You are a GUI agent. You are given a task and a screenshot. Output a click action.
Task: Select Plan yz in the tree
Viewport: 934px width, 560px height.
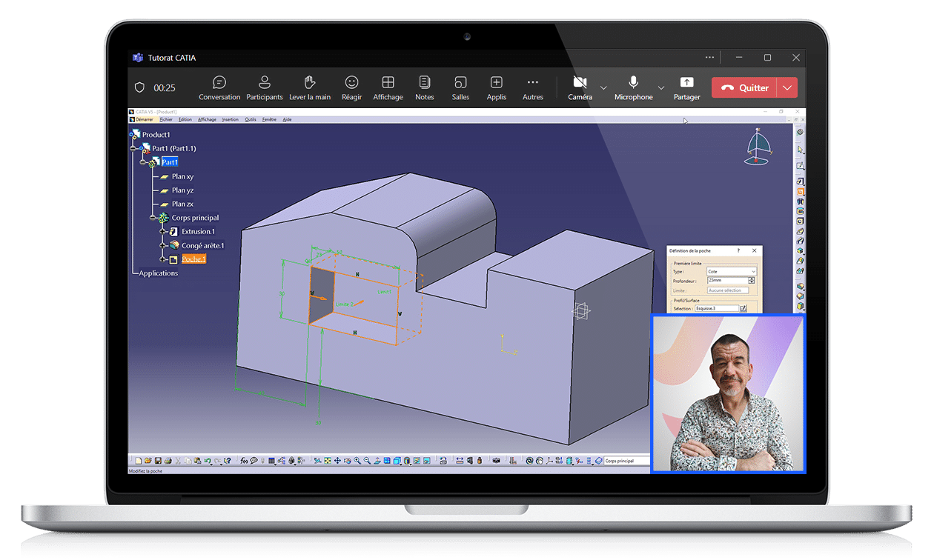(x=182, y=190)
